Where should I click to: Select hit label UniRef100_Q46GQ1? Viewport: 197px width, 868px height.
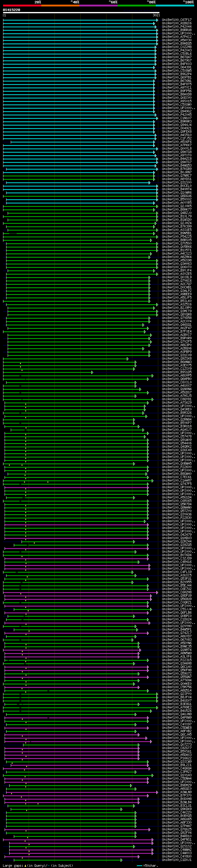[x=177, y=325]
